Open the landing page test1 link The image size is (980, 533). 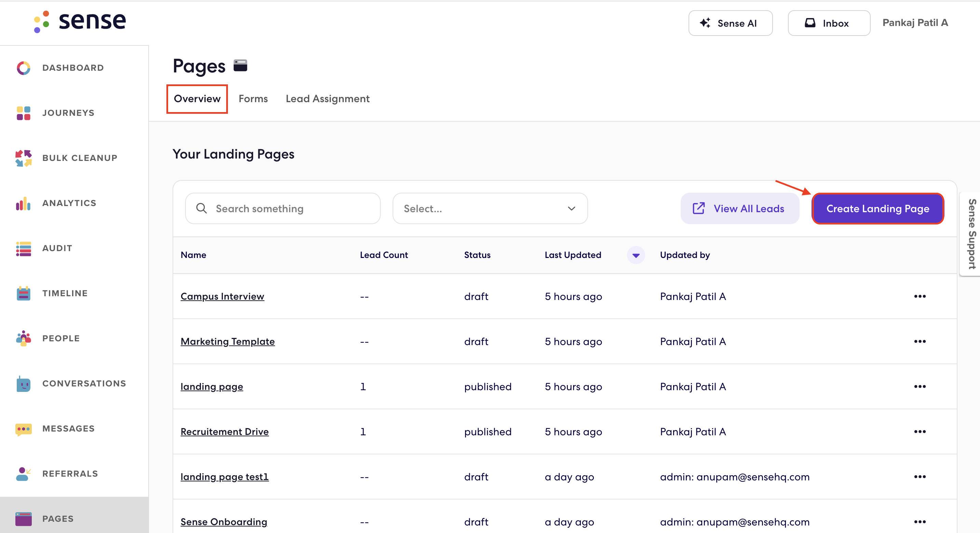(224, 477)
